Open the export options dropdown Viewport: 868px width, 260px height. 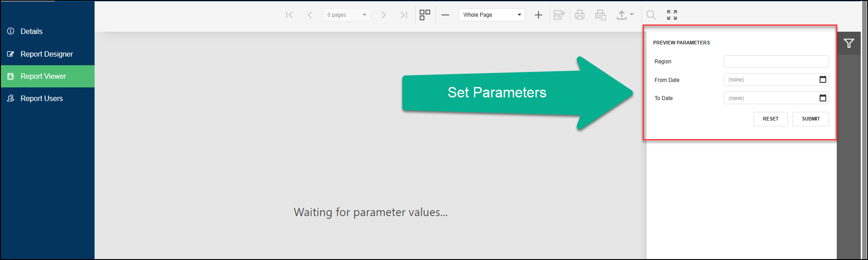coord(625,15)
